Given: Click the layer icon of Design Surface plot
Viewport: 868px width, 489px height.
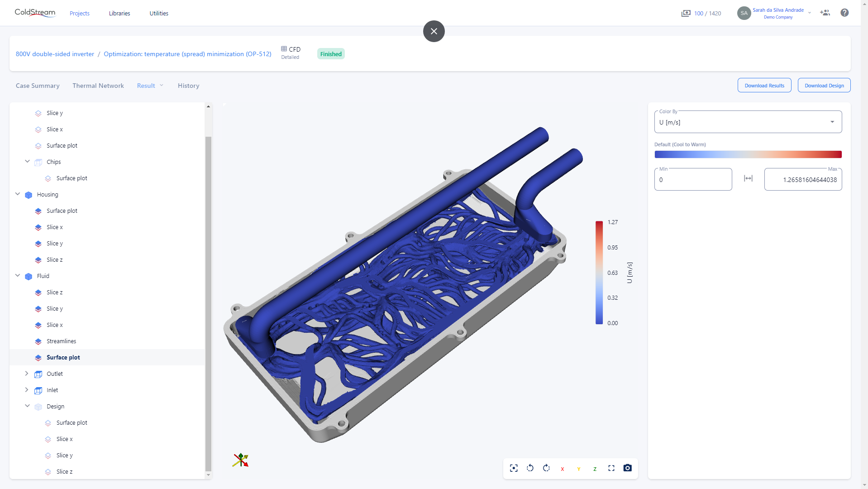Looking at the screenshot, I should coord(48,423).
